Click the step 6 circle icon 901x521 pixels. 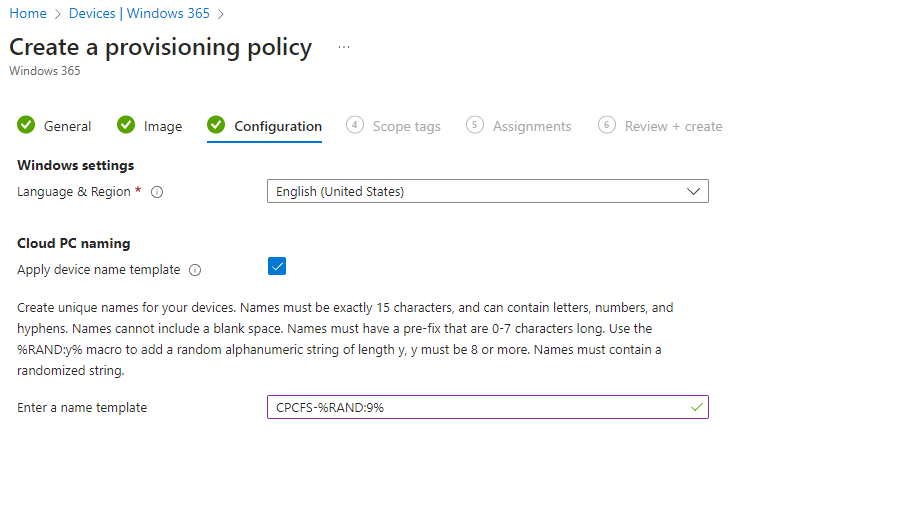(x=606, y=125)
